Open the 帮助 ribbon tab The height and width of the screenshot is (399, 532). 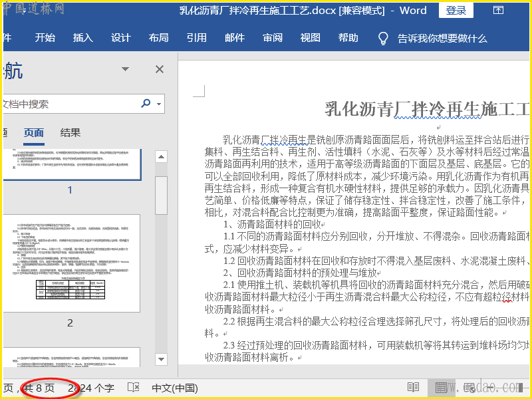[348, 38]
